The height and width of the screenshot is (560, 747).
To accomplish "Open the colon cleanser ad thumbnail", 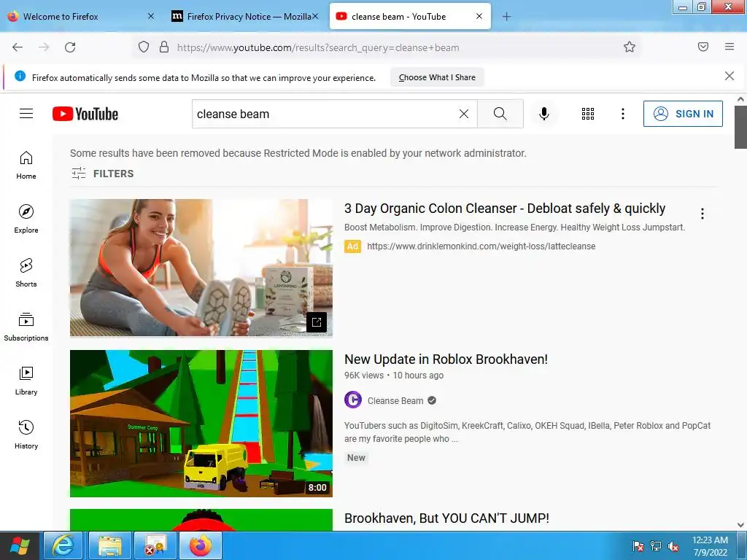I will pyautogui.click(x=201, y=268).
